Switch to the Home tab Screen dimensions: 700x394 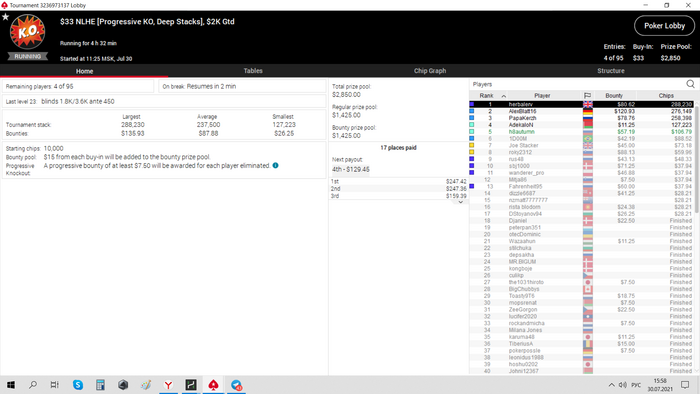(x=84, y=71)
